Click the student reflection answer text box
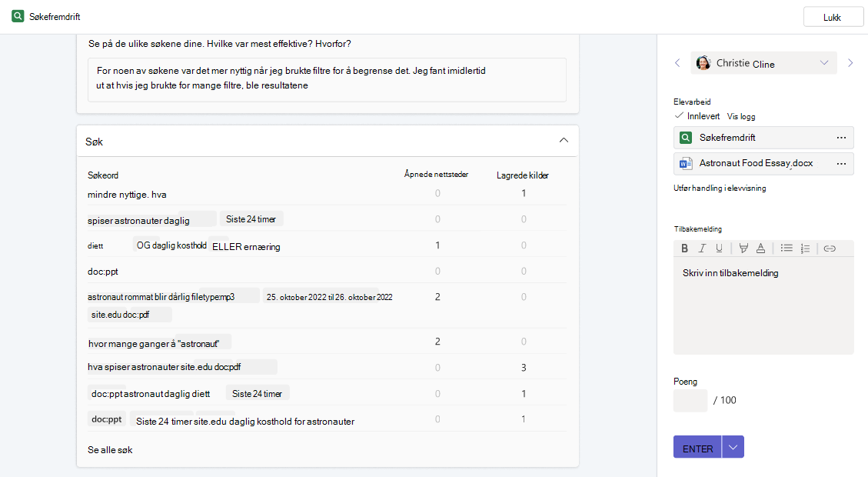The height and width of the screenshot is (477, 868). click(327, 80)
